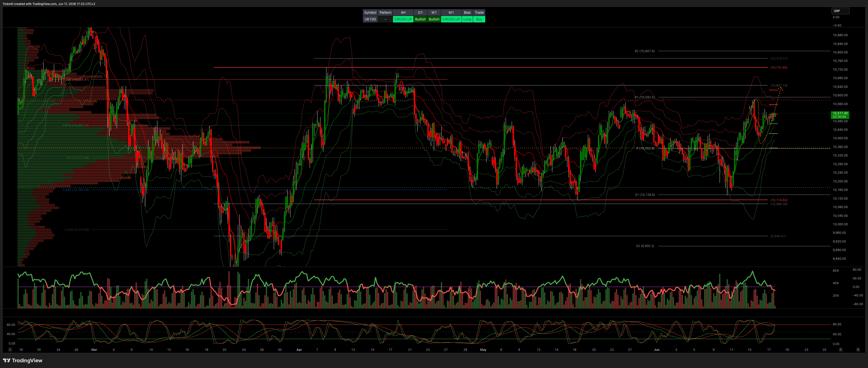Image resolution: width=868 pixels, height=368 pixels.
Task: Toggle the B scale button
Action: [x=858, y=350]
